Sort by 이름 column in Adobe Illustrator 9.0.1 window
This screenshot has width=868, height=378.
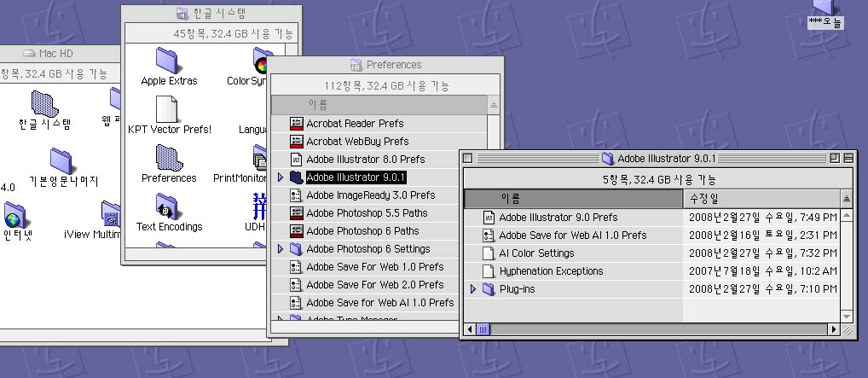pyautogui.click(x=573, y=198)
